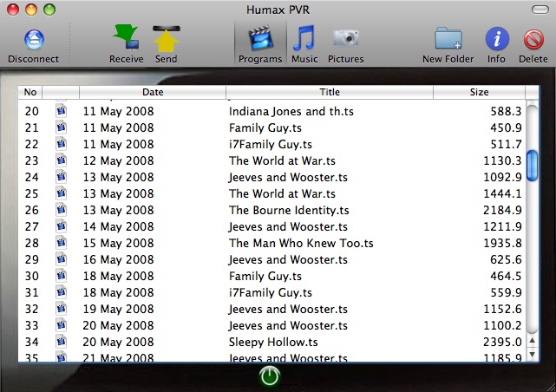The height and width of the screenshot is (392, 556).
Task: Click the 19 May 2008 date cell
Action: coord(119,309)
